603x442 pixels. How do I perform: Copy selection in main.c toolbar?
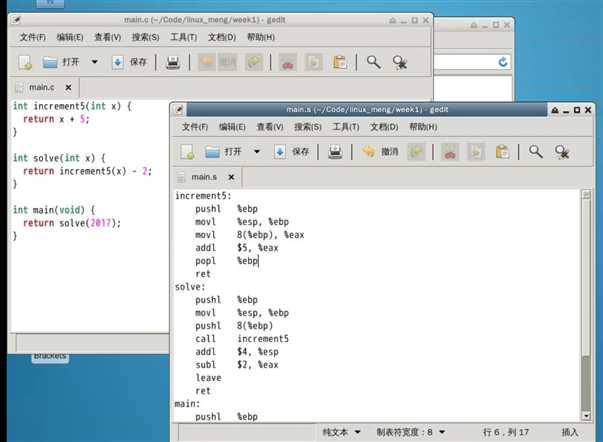pyautogui.click(x=314, y=62)
